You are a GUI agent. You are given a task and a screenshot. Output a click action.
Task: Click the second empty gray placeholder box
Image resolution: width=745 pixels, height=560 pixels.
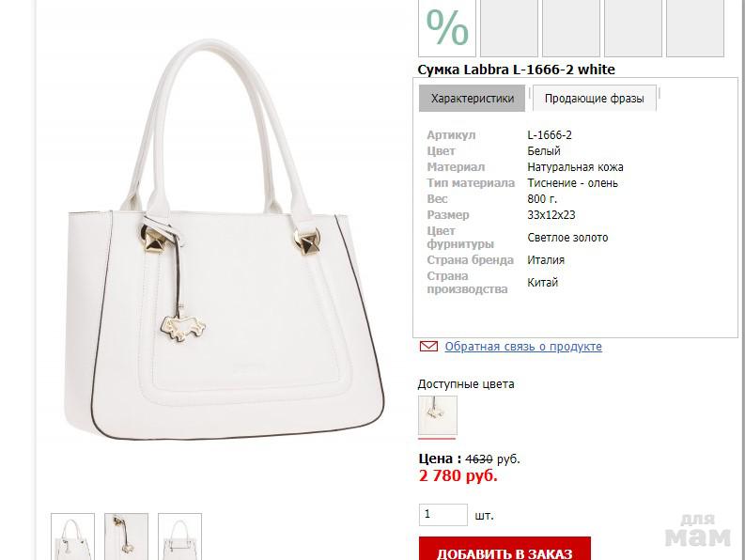click(509, 27)
